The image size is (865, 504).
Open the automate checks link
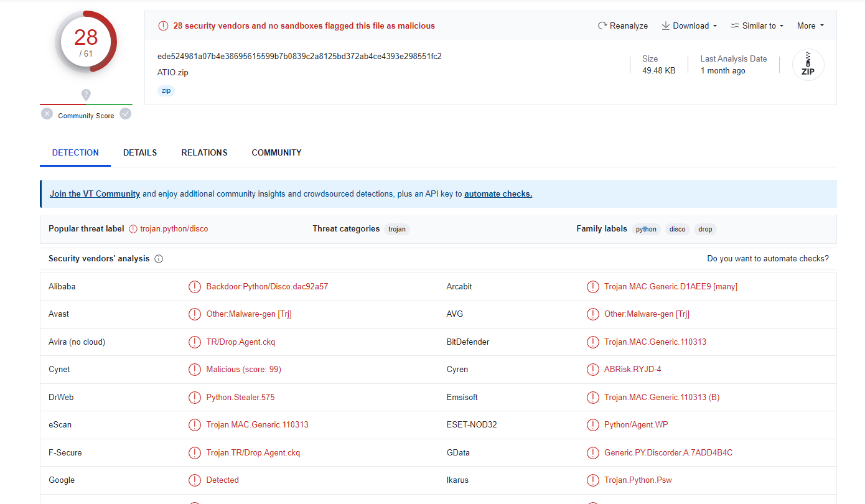498,194
